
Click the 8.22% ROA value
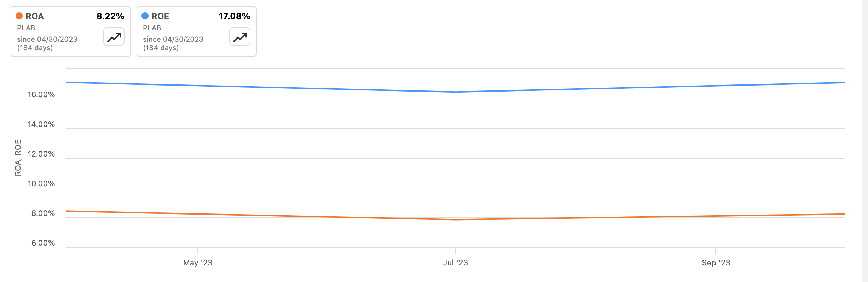[x=110, y=16]
